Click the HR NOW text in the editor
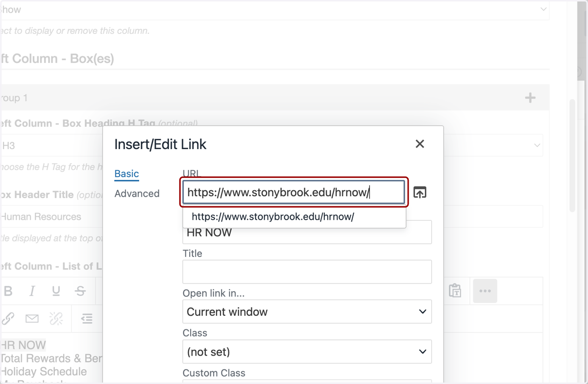The height and width of the screenshot is (384, 588). coord(23,345)
